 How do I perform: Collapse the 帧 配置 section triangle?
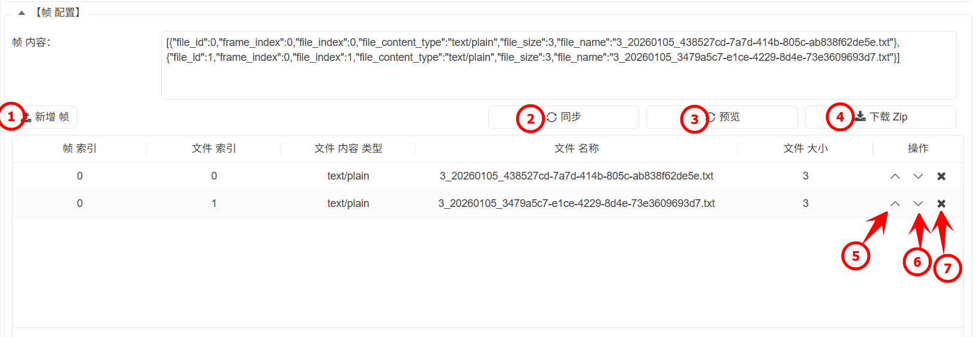[x=21, y=13]
